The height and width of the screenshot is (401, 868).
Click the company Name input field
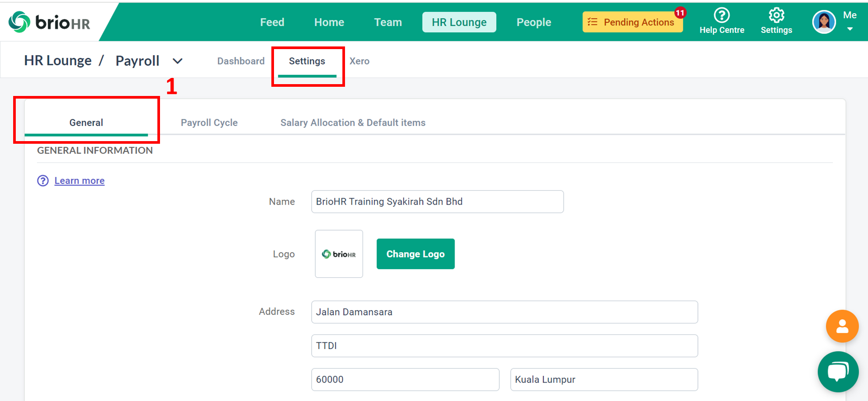tap(438, 202)
